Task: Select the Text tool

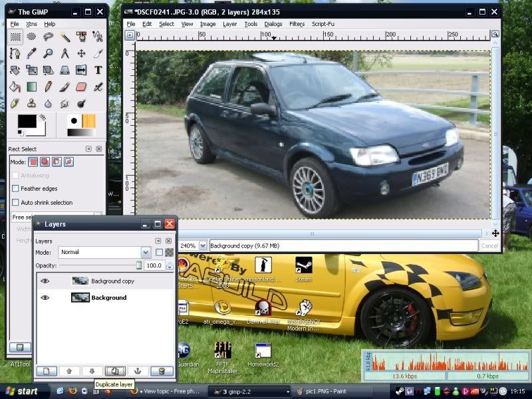Action: pos(98,70)
